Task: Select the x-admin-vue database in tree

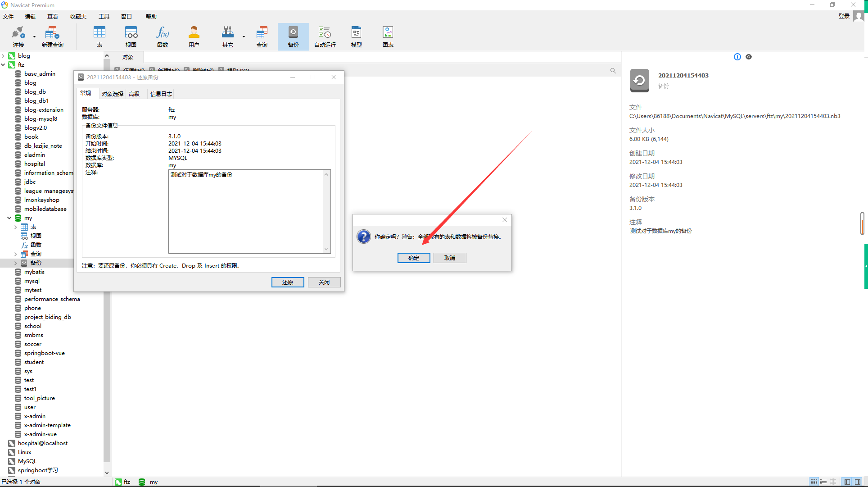Action: 41,434
